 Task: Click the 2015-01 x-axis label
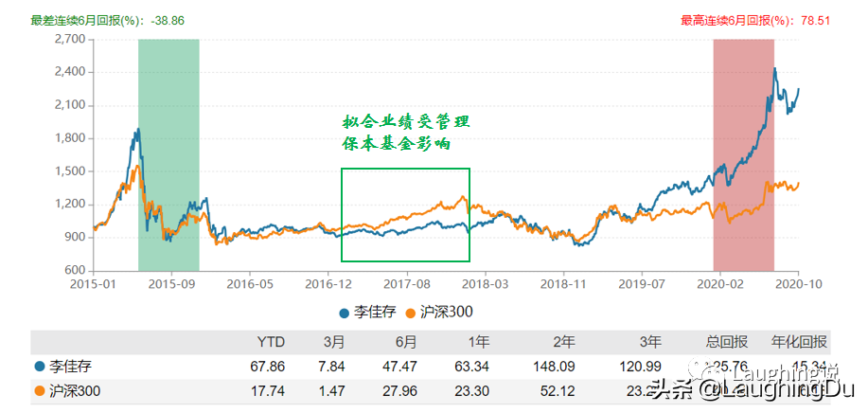[x=94, y=283]
